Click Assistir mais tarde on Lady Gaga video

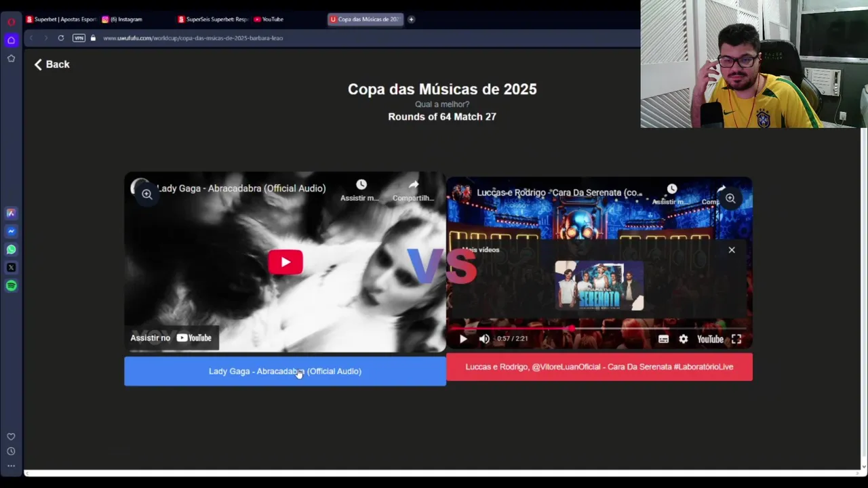point(360,190)
